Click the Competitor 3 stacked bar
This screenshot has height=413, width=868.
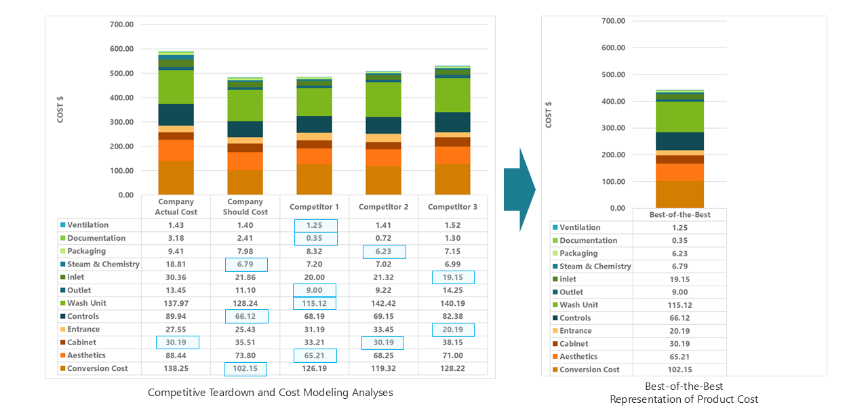click(x=453, y=130)
